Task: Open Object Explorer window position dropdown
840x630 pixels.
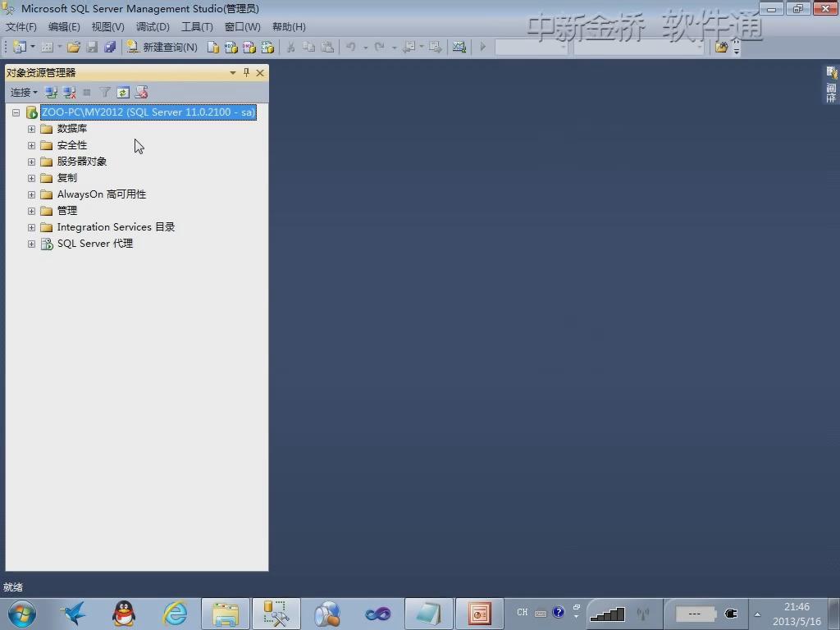Action: point(232,73)
